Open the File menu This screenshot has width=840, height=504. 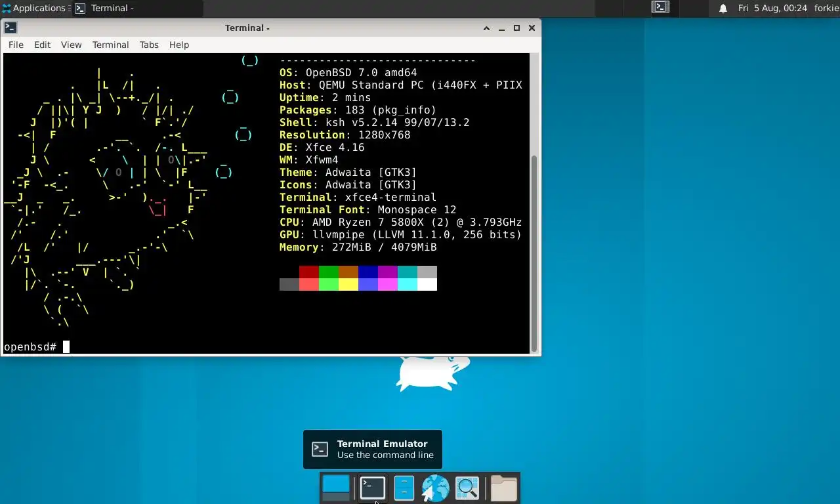tap(16, 45)
